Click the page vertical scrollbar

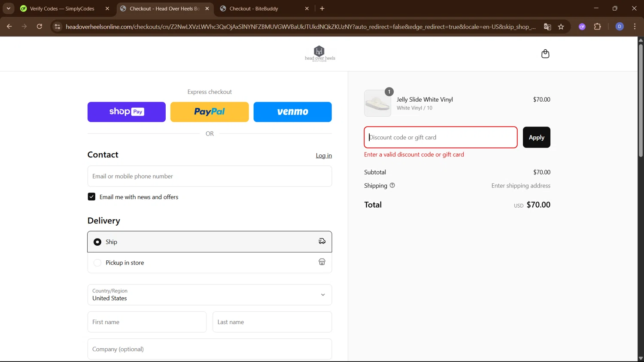pos(641,101)
